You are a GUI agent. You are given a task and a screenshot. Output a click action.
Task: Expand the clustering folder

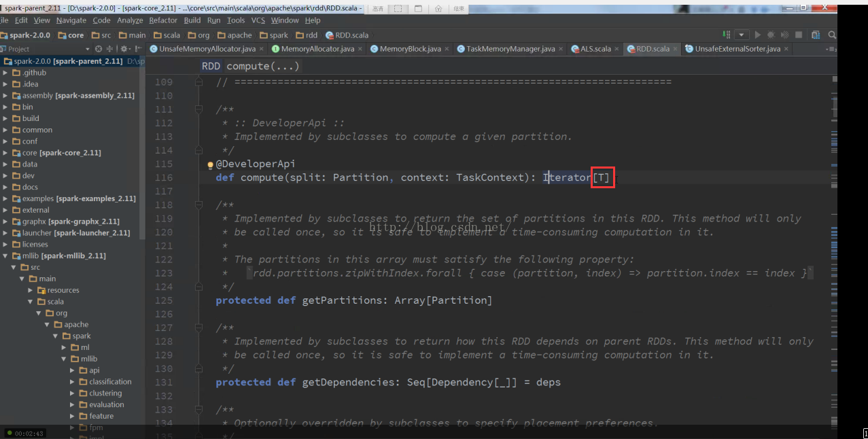73,393
